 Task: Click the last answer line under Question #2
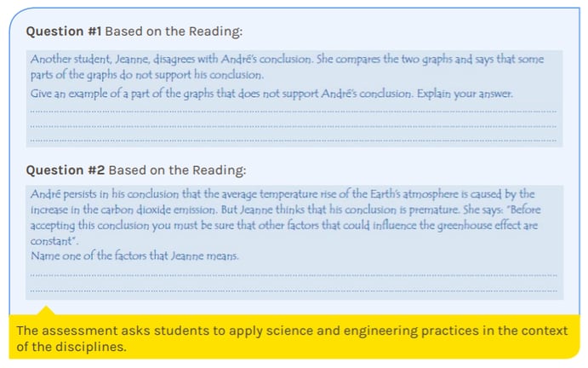[294, 290]
